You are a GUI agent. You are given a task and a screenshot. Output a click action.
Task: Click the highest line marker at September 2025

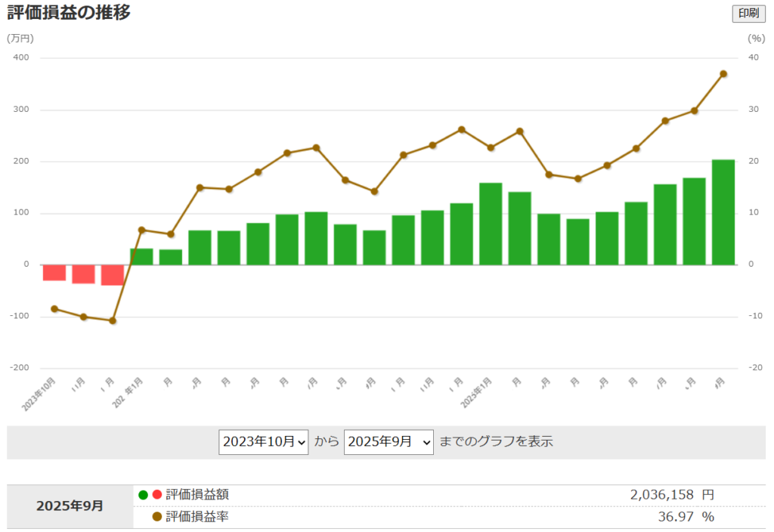(723, 74)
